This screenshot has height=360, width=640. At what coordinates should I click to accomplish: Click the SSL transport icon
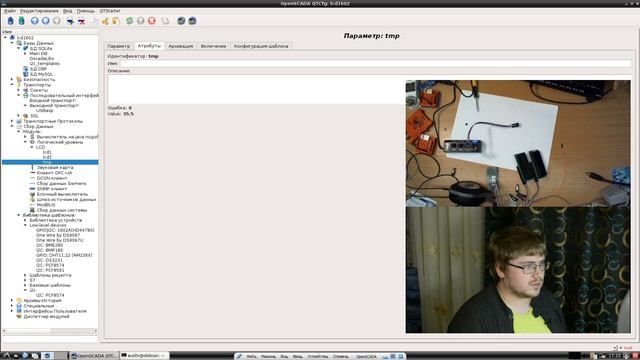(x=25, y=116)
